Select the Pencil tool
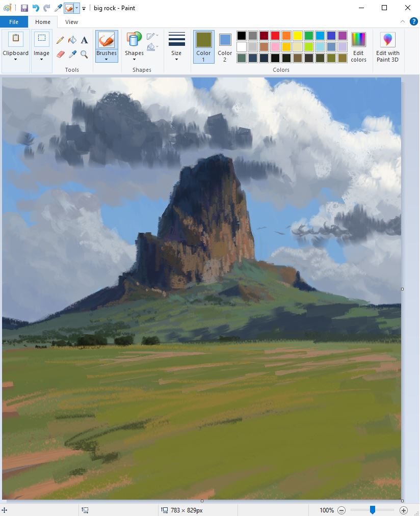 [60, 40]
